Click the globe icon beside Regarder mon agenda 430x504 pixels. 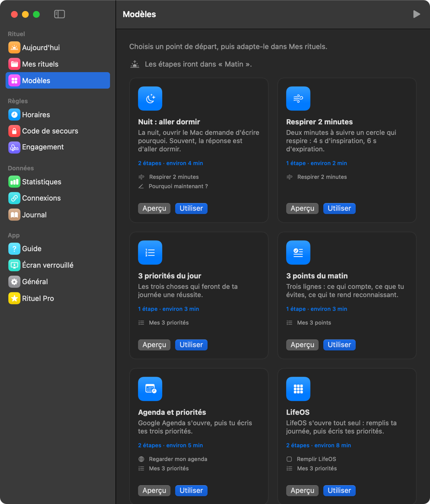tap(142, 459)
